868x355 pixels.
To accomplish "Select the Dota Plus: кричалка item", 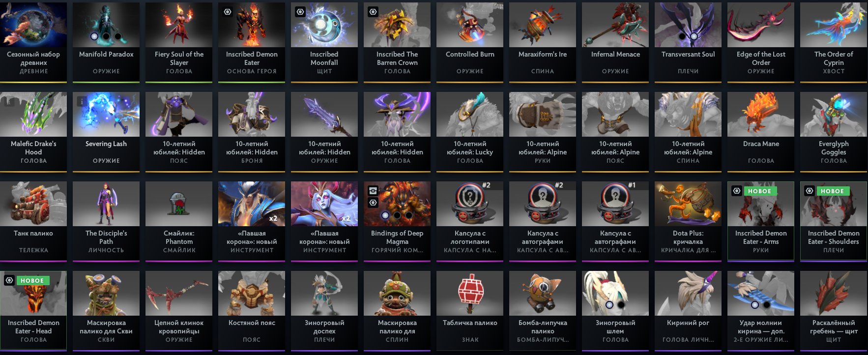I will [x=688, y=221].
